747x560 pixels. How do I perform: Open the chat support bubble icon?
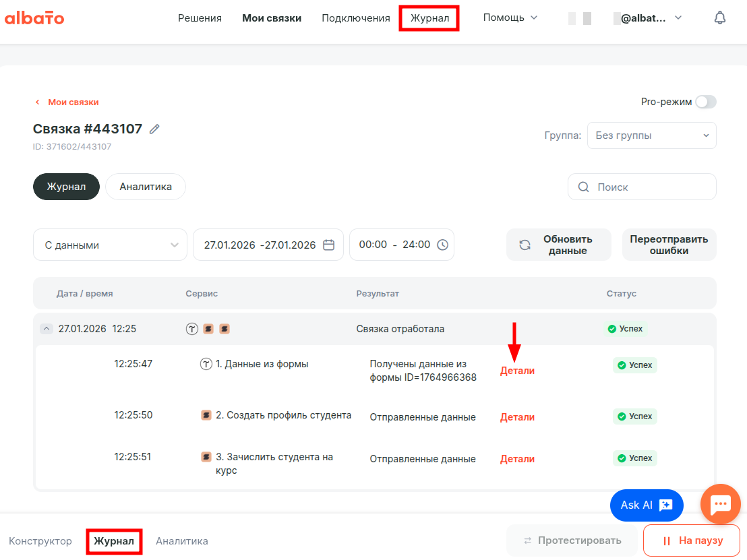721,504
